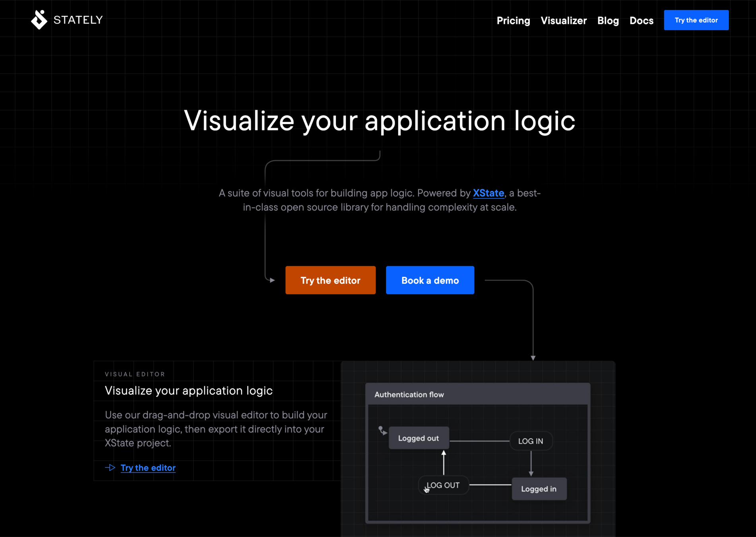Click the Book a demo button
Image resolution: width=756 pixels, height=537 pixels.
[430, 280]
